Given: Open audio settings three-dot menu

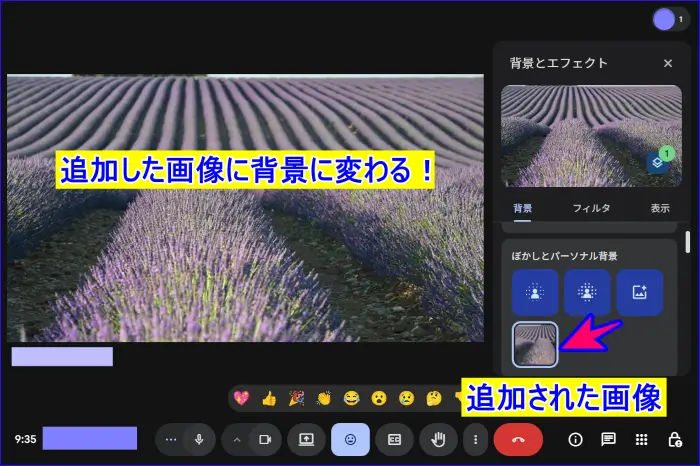Looking at the screenshot, I should [171, 440].
